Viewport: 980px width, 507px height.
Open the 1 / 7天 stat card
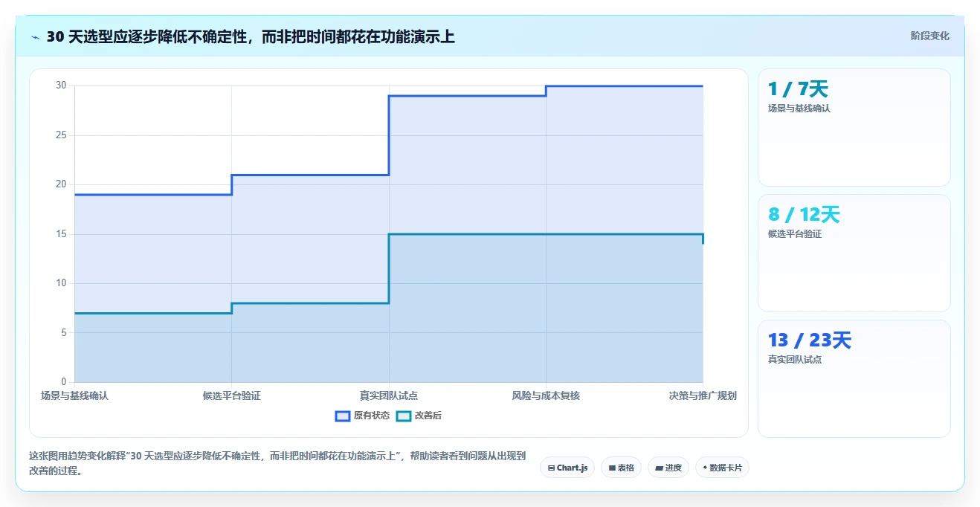[854, 127]
